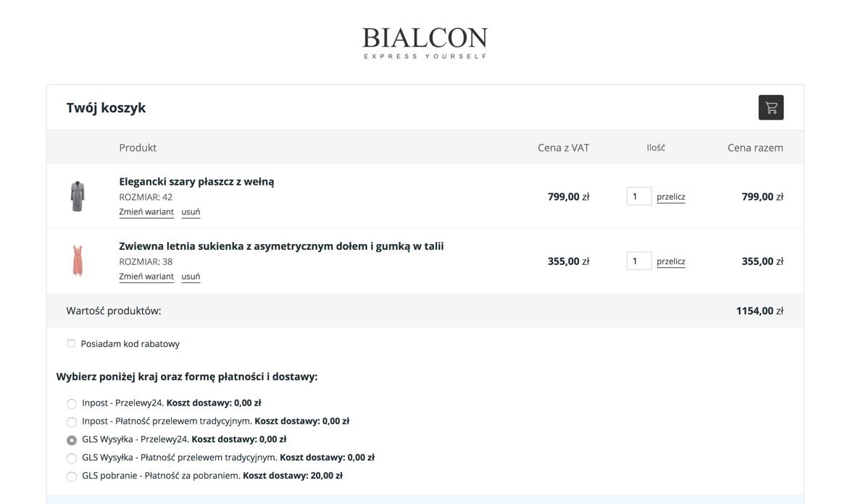Click Zmień wariant for the summer dress

(146, 277)
